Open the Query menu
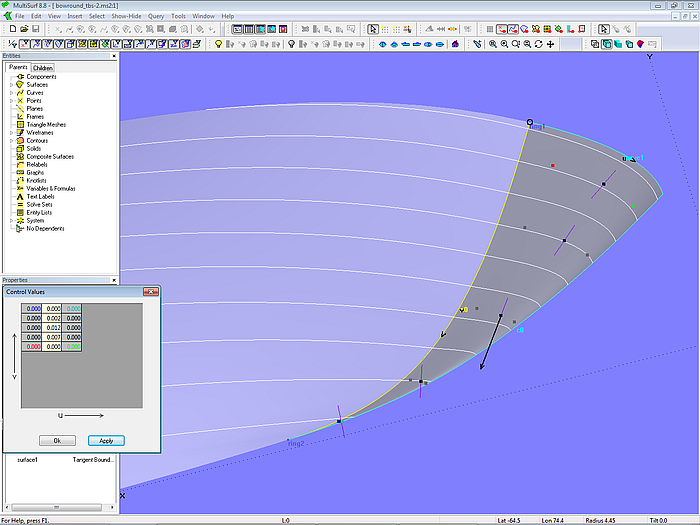This screenshot has width=700, height=525. [156, 17]
